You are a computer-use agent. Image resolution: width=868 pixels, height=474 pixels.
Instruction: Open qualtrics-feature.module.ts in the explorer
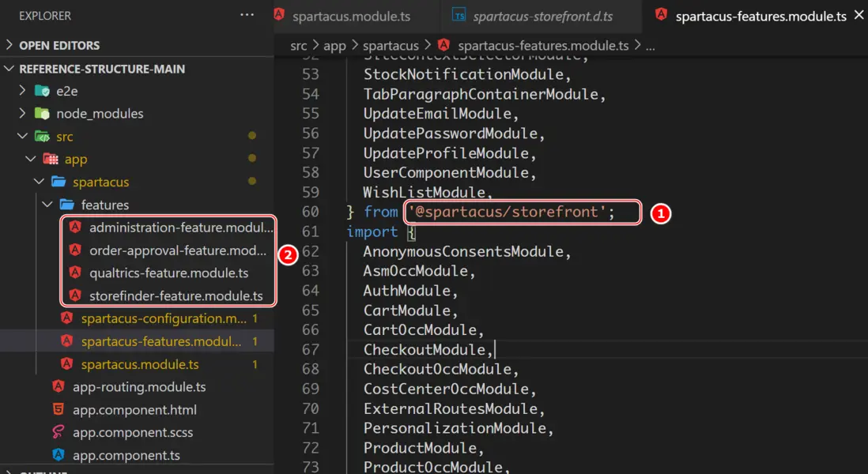[168, 273]
